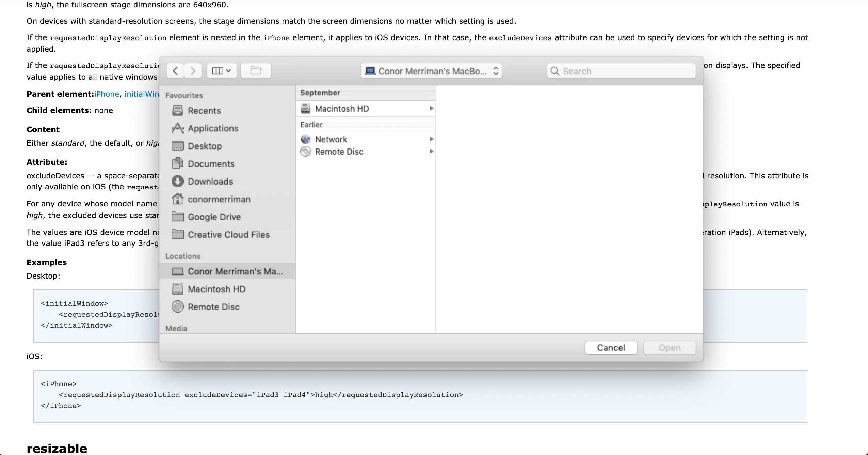
Task: Click the Search field
Action: point(621,71)
